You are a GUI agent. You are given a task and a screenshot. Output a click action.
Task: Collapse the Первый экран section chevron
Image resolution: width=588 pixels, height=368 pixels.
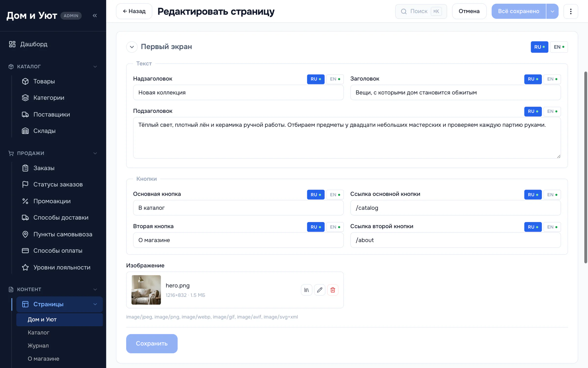(x=132, y=47)
